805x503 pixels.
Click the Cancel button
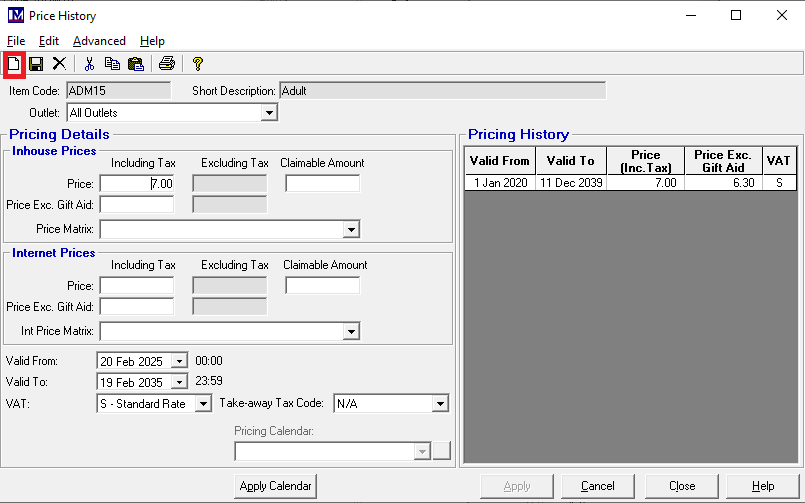click(x=598, y=486)
